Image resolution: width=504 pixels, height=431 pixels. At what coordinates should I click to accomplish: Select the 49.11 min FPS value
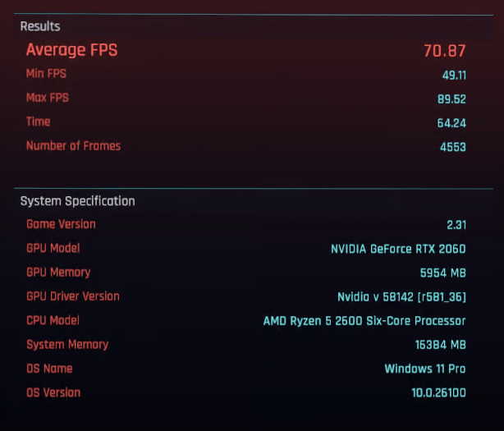tap(454, 76)
